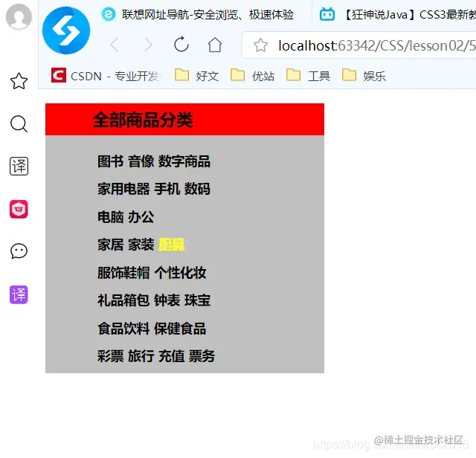Open the 手机 category link

167,189
